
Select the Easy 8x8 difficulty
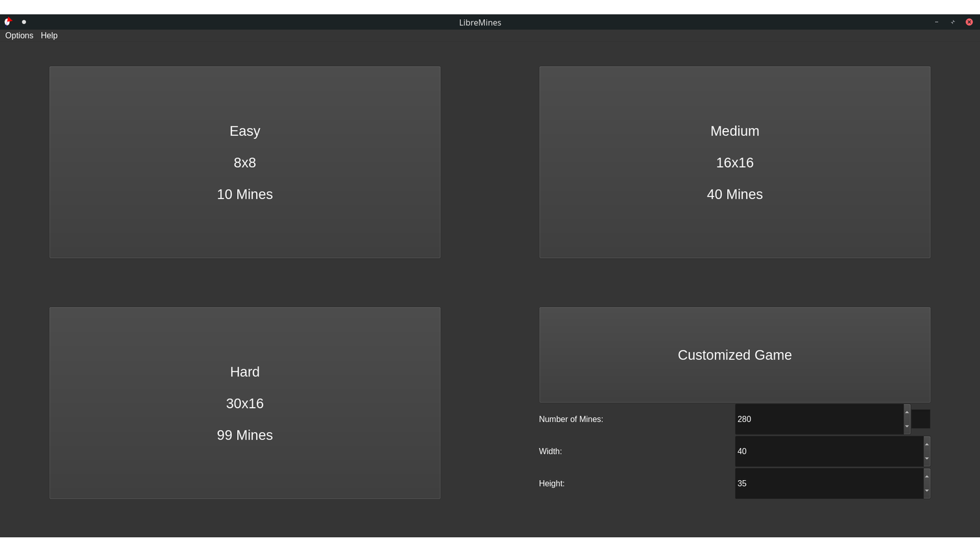click(244, 162)
